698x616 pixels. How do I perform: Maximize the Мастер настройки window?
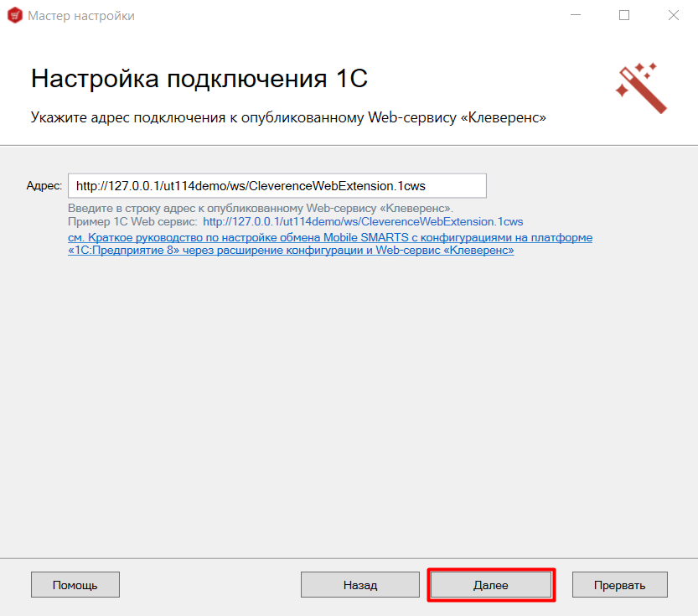coord(624,15)
